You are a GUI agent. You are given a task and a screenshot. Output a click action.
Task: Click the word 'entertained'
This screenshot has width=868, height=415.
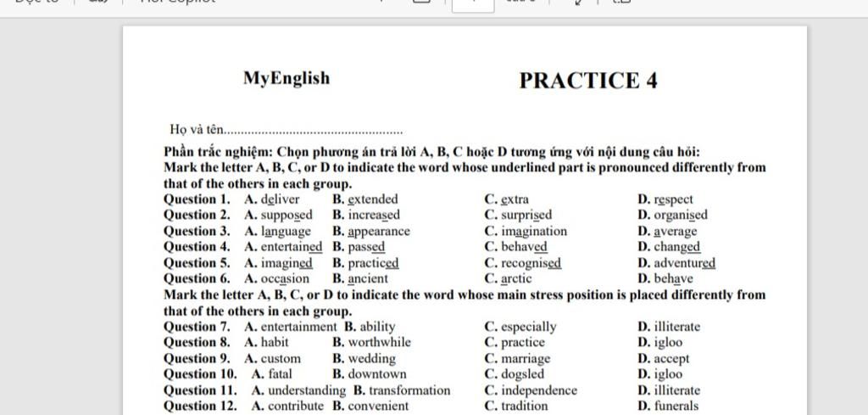(292, 247)
